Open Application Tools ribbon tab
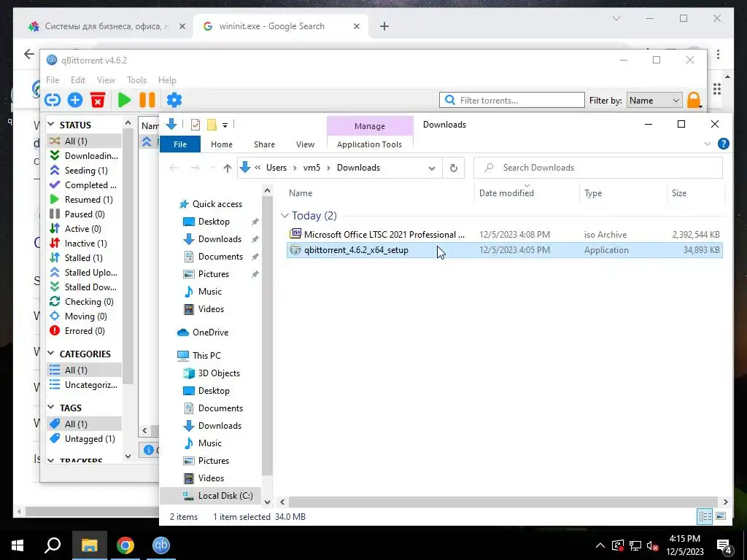The width and height of the screenshot is (747, 560). 369,144
